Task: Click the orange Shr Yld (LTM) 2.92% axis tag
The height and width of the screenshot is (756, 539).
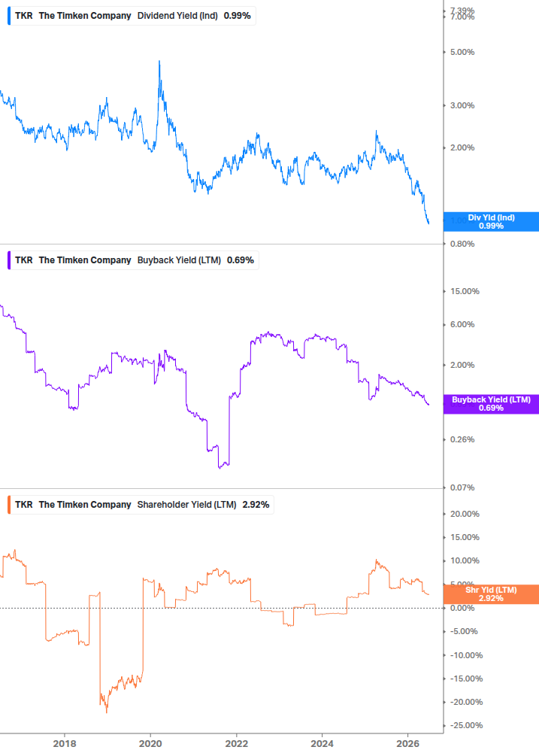Action: coord(491,594)
